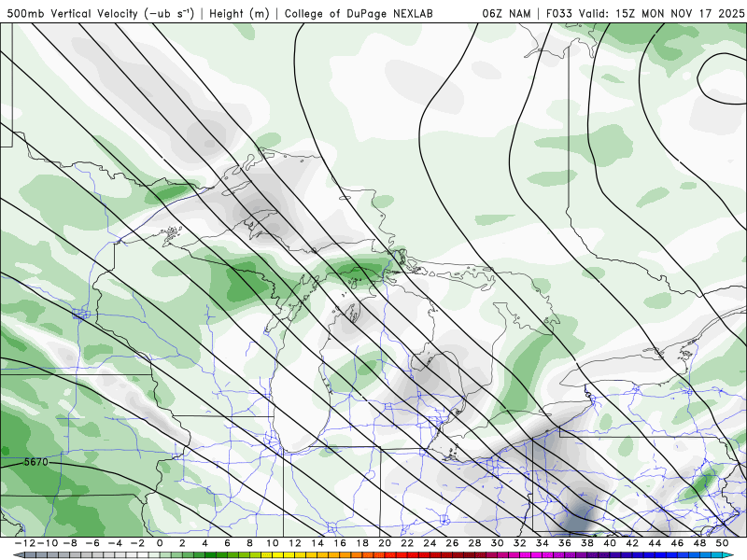Pick the 26 tick on the color scale

point(453,543)
